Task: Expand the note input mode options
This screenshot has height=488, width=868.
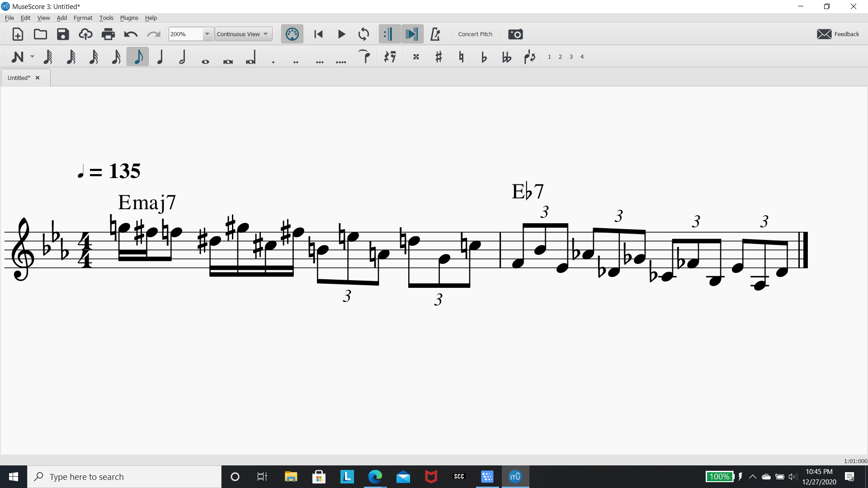Action: pos(31,56)
